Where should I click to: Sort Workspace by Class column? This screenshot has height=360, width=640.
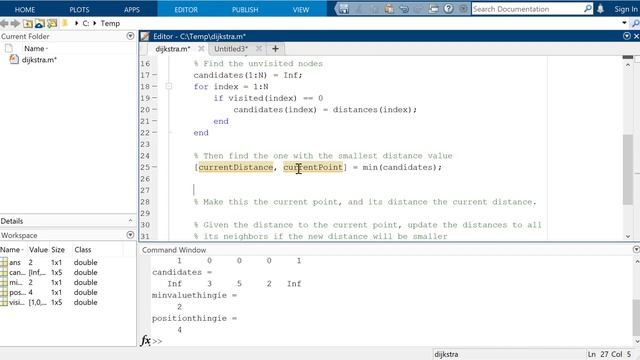coord(83,249)
